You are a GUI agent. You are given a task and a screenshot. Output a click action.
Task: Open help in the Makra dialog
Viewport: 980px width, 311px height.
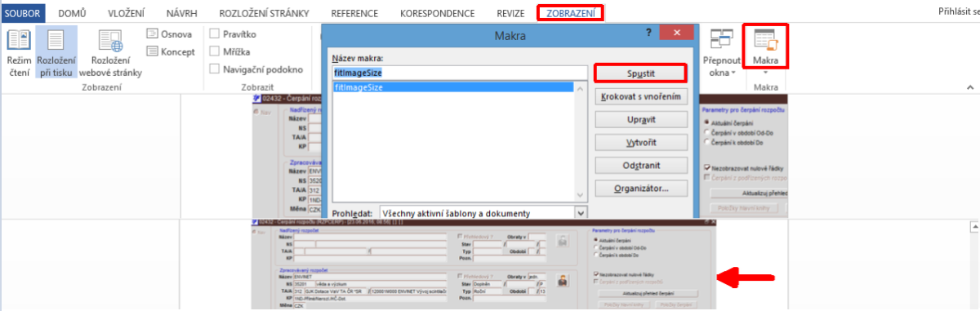(x=648, y=33)
